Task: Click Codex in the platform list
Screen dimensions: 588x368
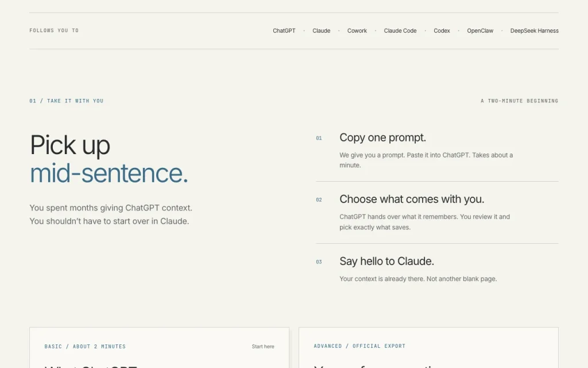Action: pos(442,31)
